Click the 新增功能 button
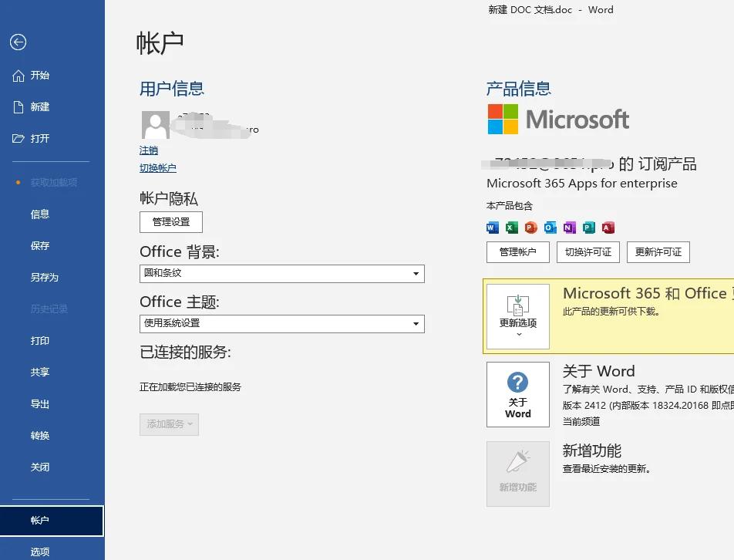The height and width of the screenshot is (560, 734). click(518, 474)
